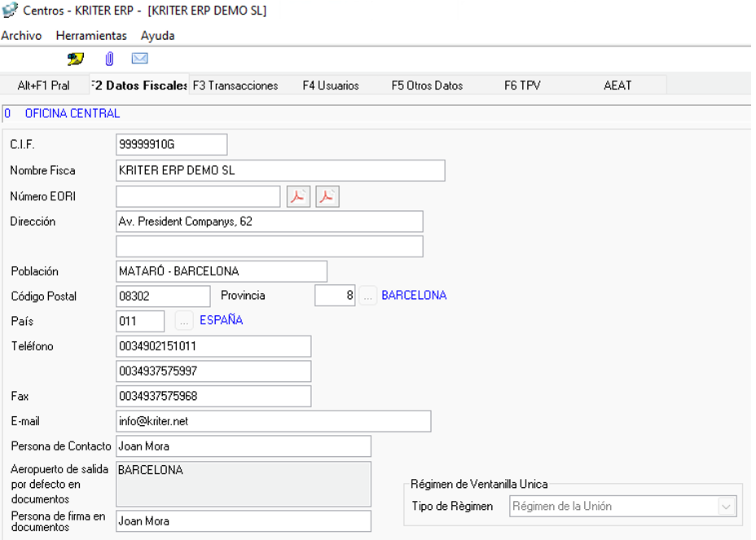Focus the empty Número EORI field

coord(198,196)
